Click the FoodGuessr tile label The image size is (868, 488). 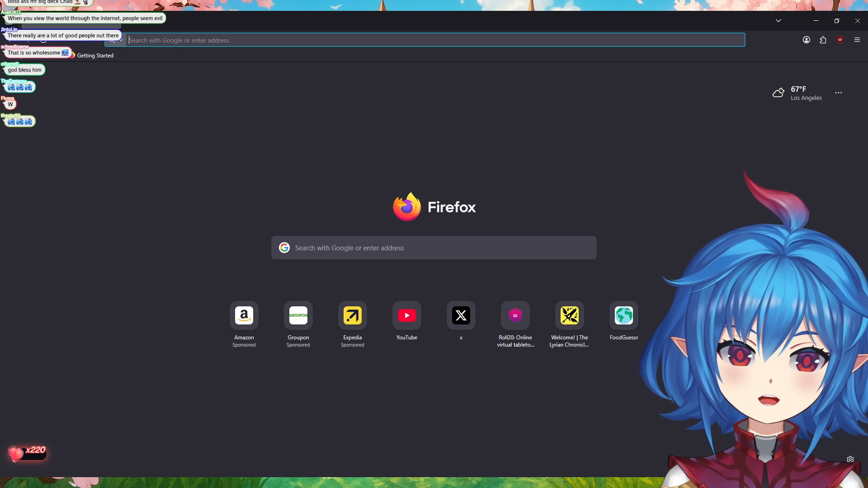point(624,338)
